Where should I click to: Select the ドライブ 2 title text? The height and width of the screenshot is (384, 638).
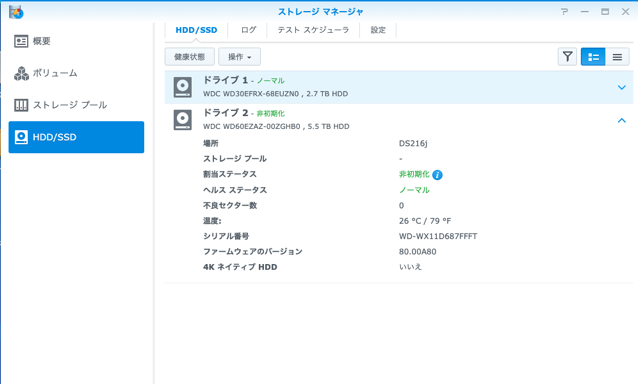click(225, 113)
